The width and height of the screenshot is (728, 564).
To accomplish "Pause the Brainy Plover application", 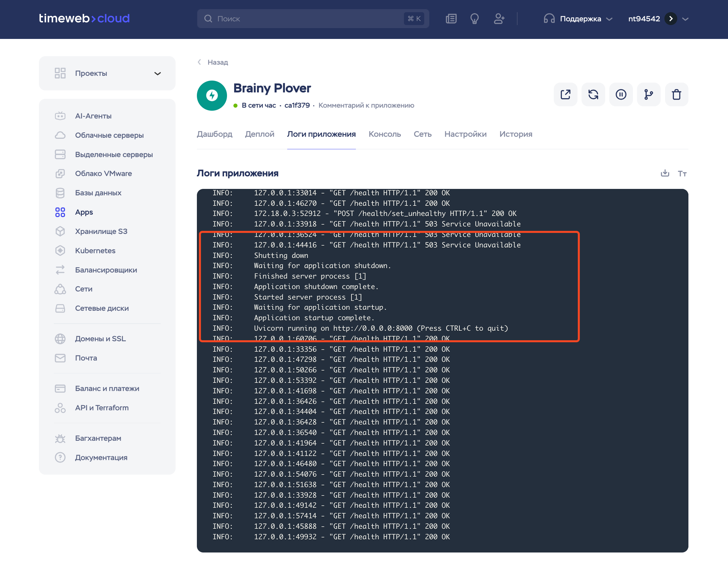I will (x=621, y=94).
